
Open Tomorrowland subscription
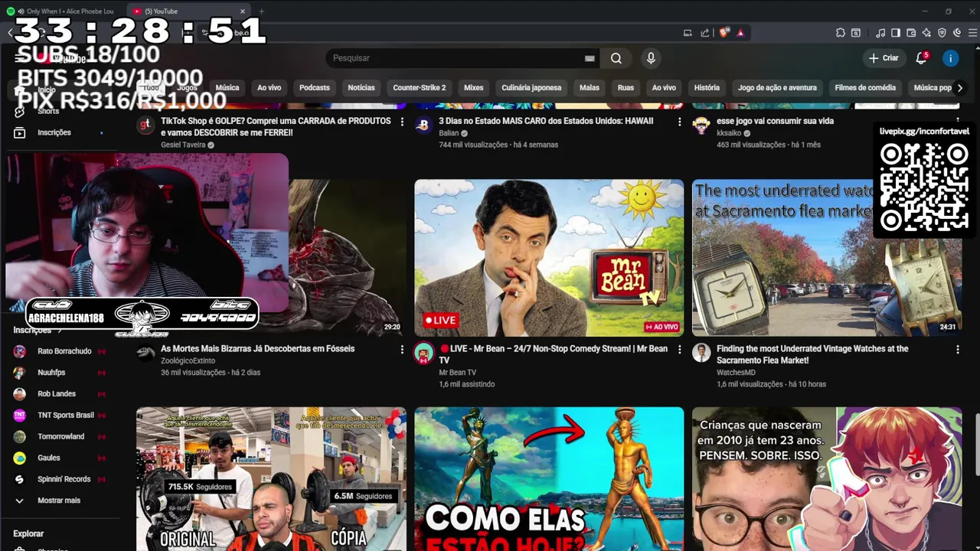click(x=60, y=437)
